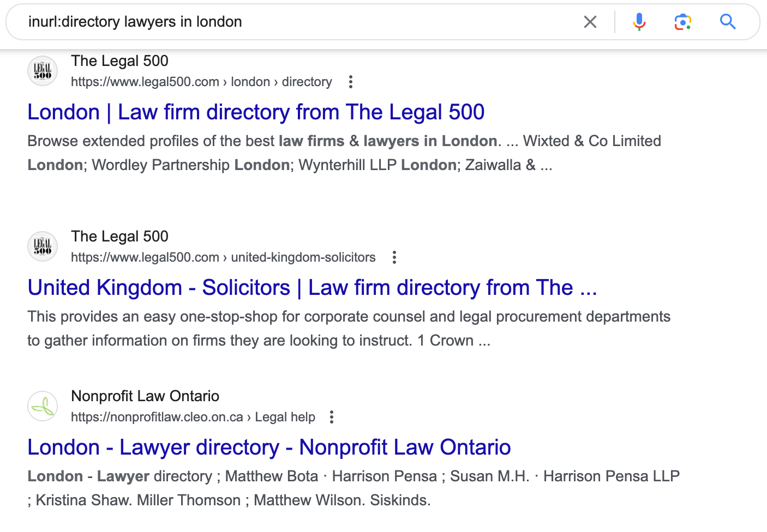Clear the search query with X icon
Image resolution: width=767 pixels, height=532 pixels.
(590, 22)
